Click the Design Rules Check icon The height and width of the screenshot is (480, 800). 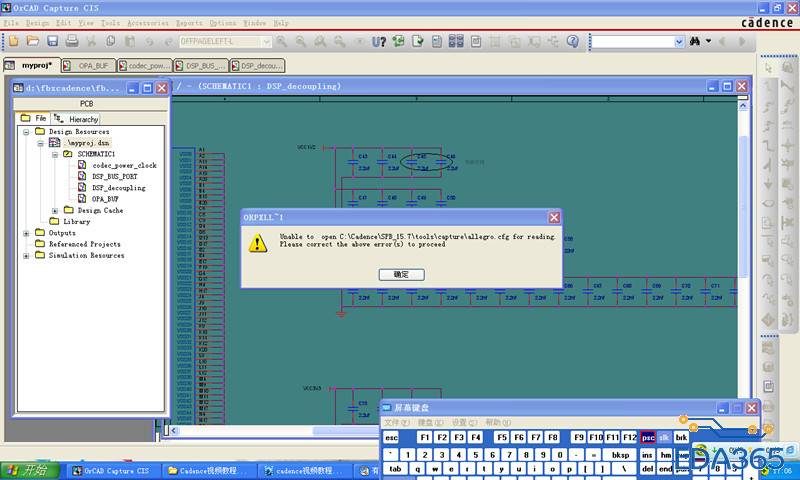pos(418,41)
